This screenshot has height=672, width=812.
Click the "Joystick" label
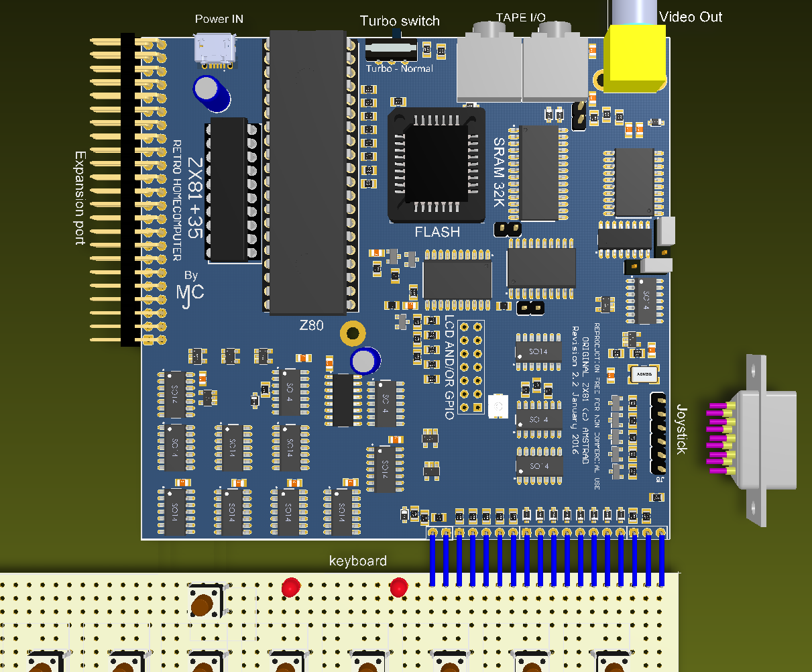(683, 429)
